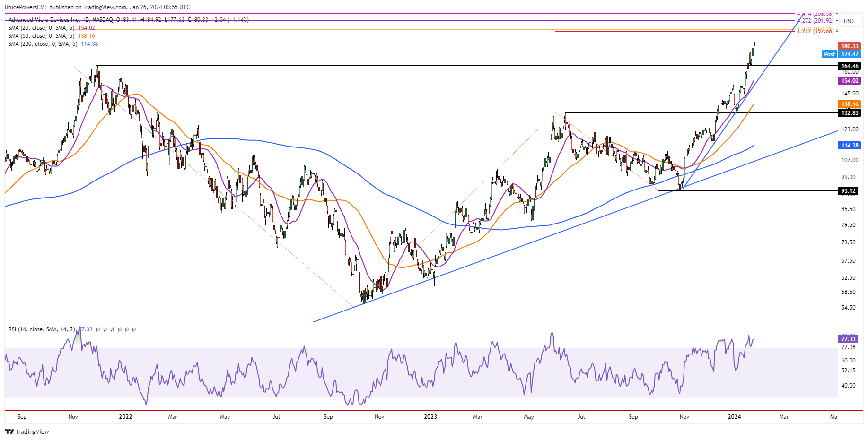Click the red 180.33 last price label
Image resolution: width=868 pixels, height=440 pixels.
(x=850, y=46)
